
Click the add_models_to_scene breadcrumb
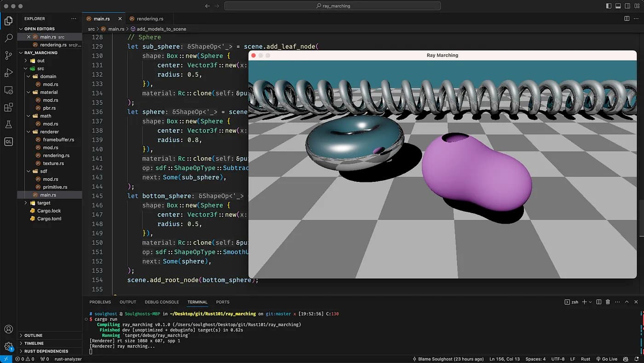[161, 28]
